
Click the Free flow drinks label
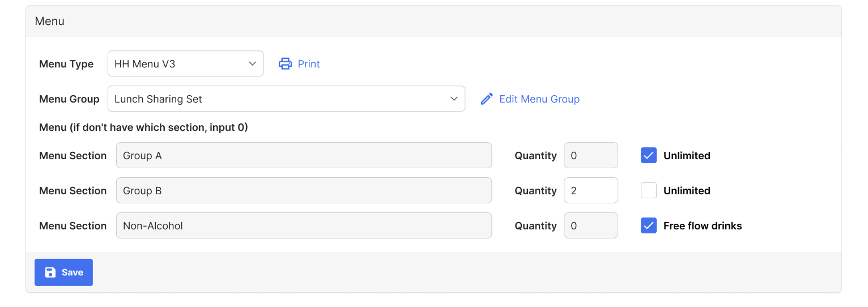[x=703, y=226]
